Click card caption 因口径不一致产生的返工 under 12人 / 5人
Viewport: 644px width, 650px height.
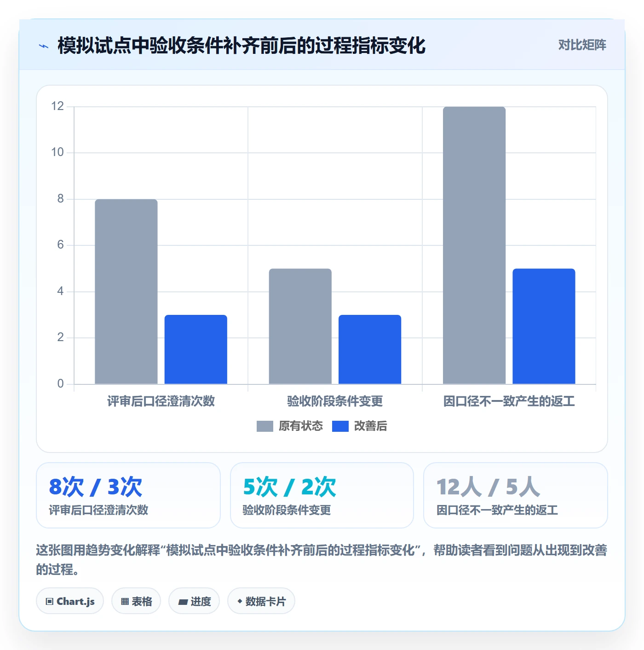point(497,510)
